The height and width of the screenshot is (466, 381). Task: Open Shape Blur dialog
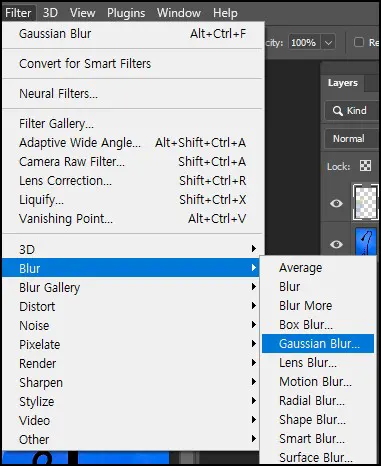(318, 420)
